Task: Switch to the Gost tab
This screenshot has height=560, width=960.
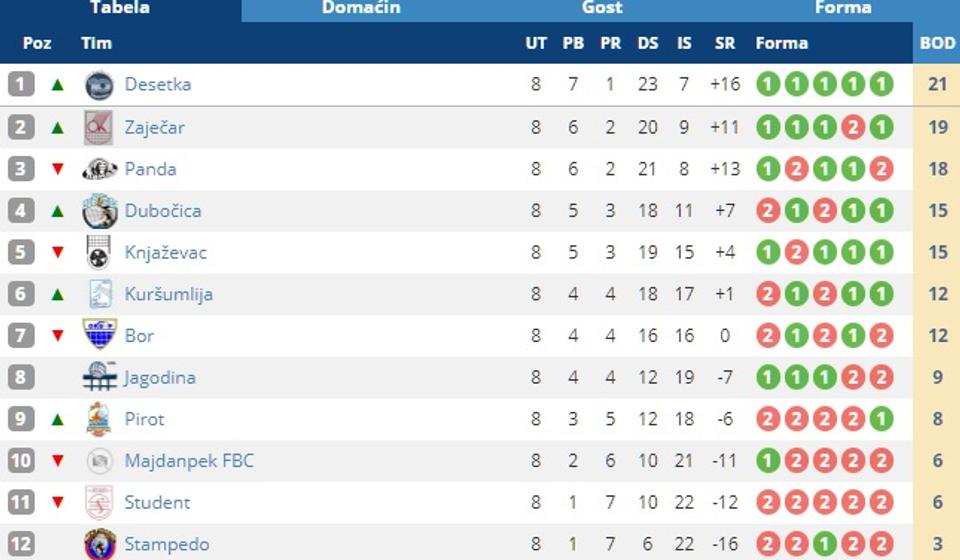Action: [x=602, y=8]
